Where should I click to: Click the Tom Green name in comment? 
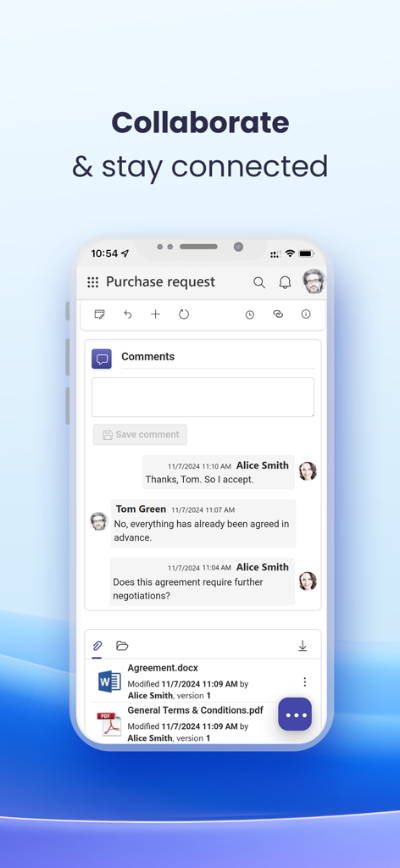click(141, 509)
